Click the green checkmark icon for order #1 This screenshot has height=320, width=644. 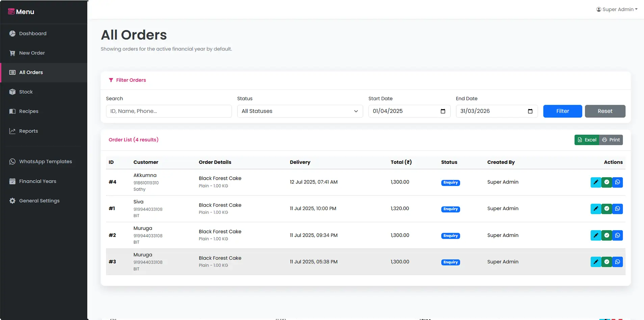click(x=607, y=209)
